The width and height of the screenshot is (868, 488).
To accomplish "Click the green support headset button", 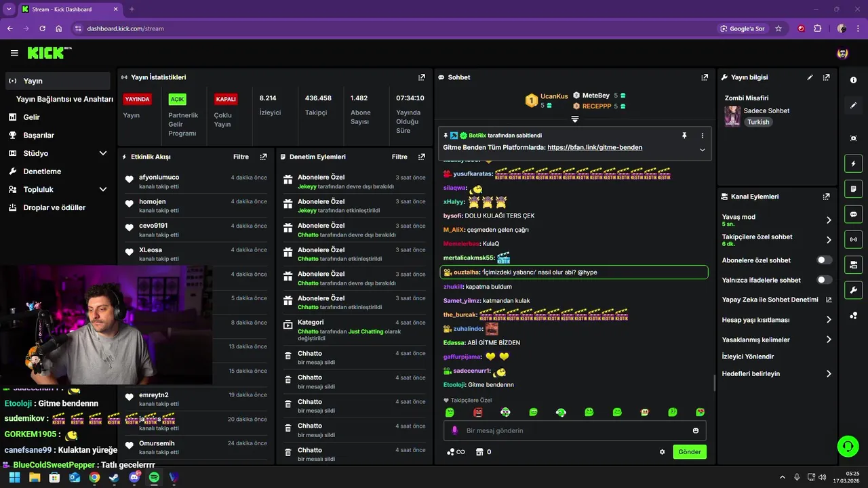I will coord(848,446).
